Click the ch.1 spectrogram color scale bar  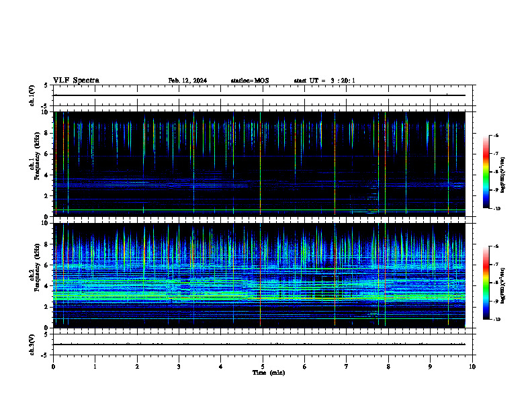[486, 172]
